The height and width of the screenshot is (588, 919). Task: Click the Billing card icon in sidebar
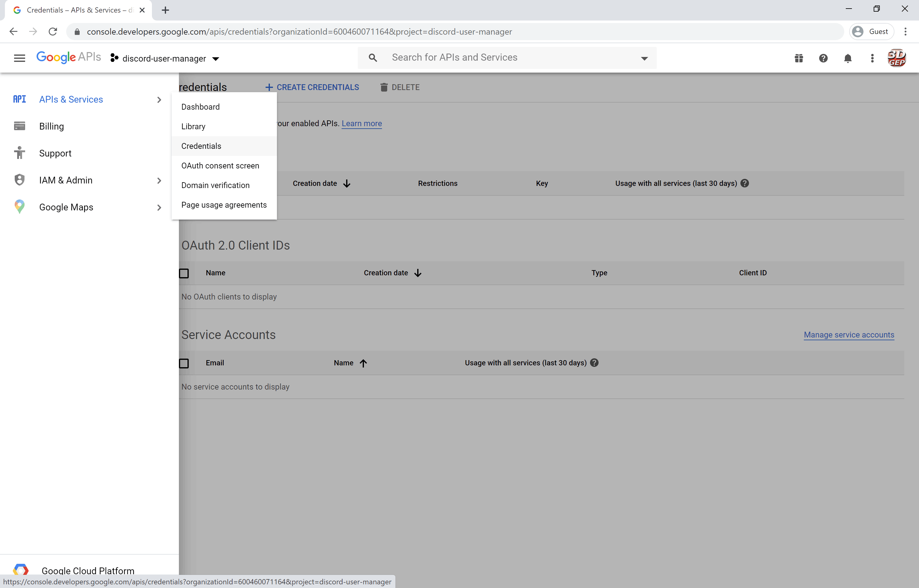pos(20,126)
